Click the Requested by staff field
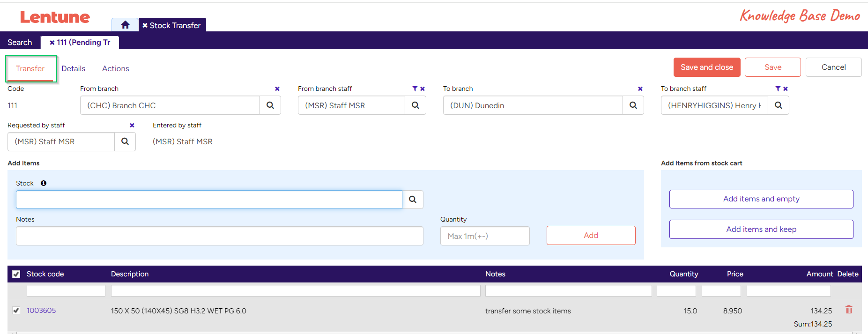868x334 pixels. [x=61, y=141]
